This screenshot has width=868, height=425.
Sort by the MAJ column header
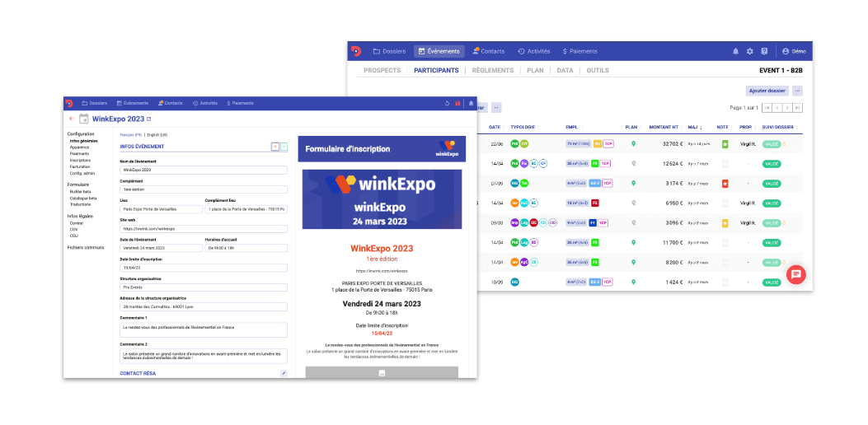[695, 127]
